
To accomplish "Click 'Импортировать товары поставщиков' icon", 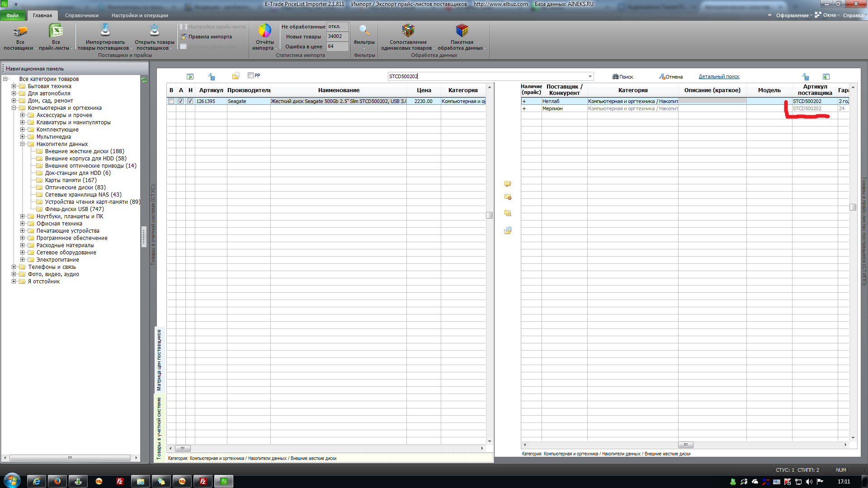I will tap(105, 31).
